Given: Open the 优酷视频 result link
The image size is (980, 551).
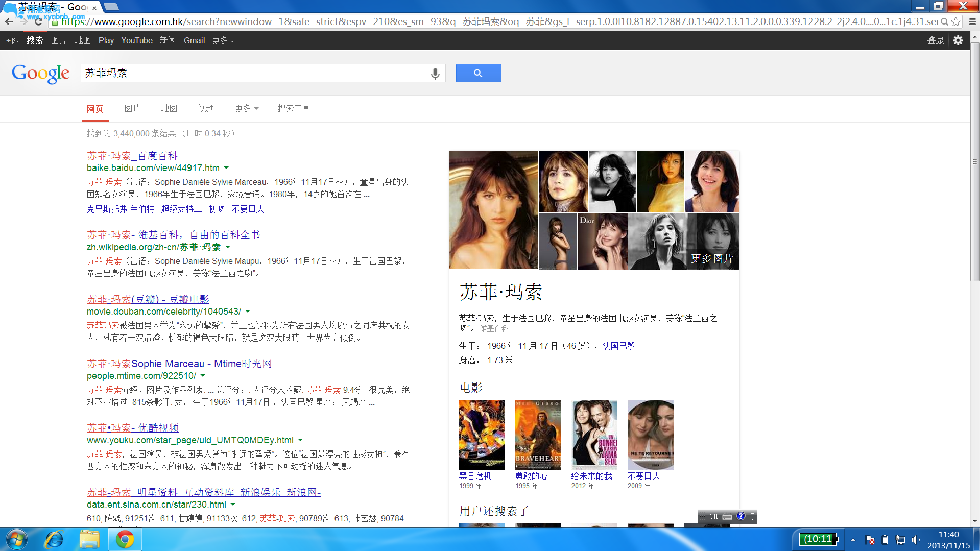Looking at the screenshot, I should pyautogui.click(x=133, y=427).
